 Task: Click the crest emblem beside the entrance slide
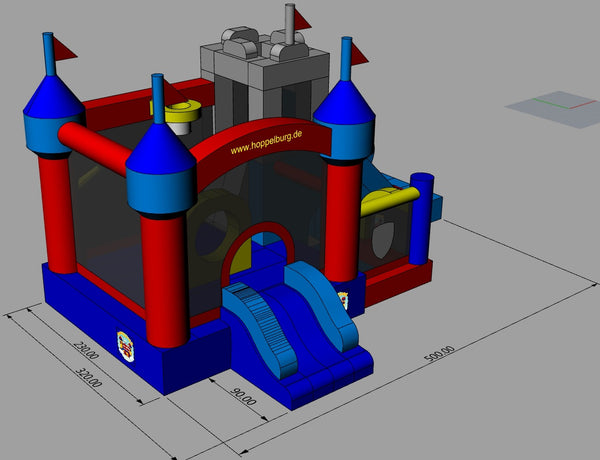pyautogui.click(x=345, y=298)
